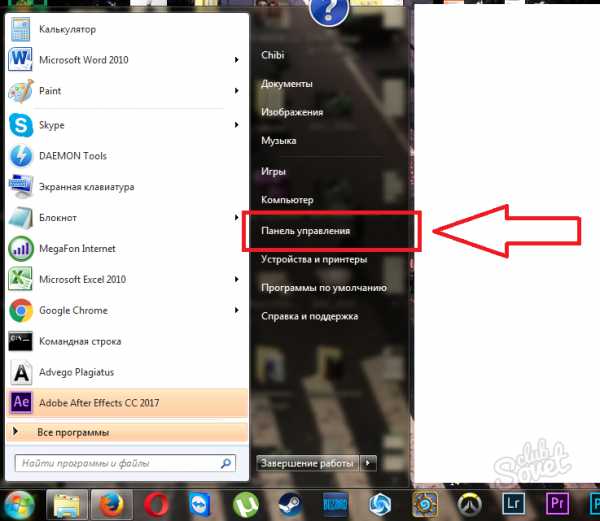The height and width of the screenshot is (521, 600).
Task: Click the Advego Plagiatus label
Action: coord(76,372)
